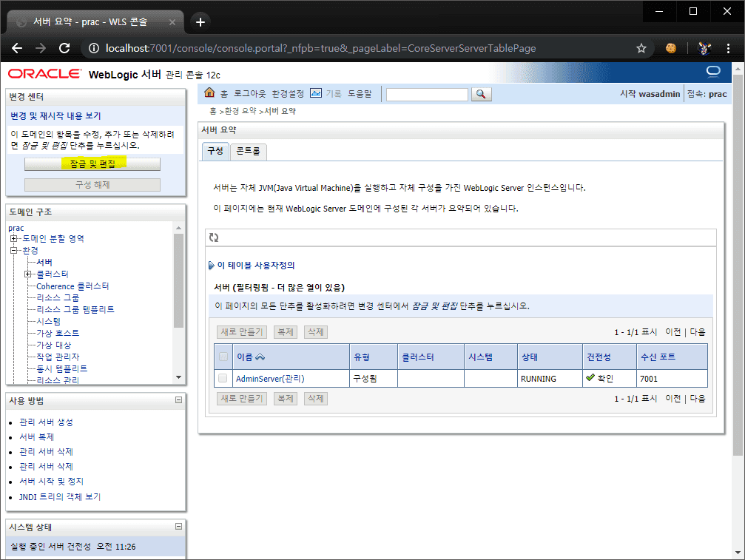Click the record (기록) chart icon
The width and height of the screenshot is (745, 560).
coord(315,93)
